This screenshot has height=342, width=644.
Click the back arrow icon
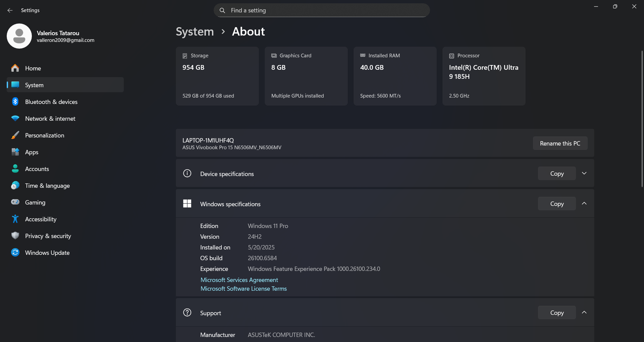click(x=10, y=10)
